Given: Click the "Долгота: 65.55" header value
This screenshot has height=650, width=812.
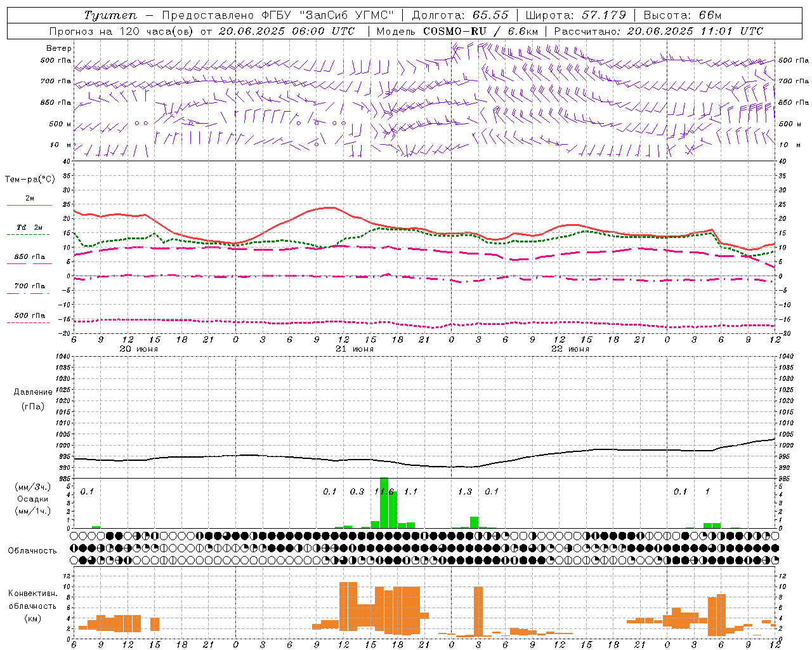Looking at the screenshot, I should [x=460, y=15].
